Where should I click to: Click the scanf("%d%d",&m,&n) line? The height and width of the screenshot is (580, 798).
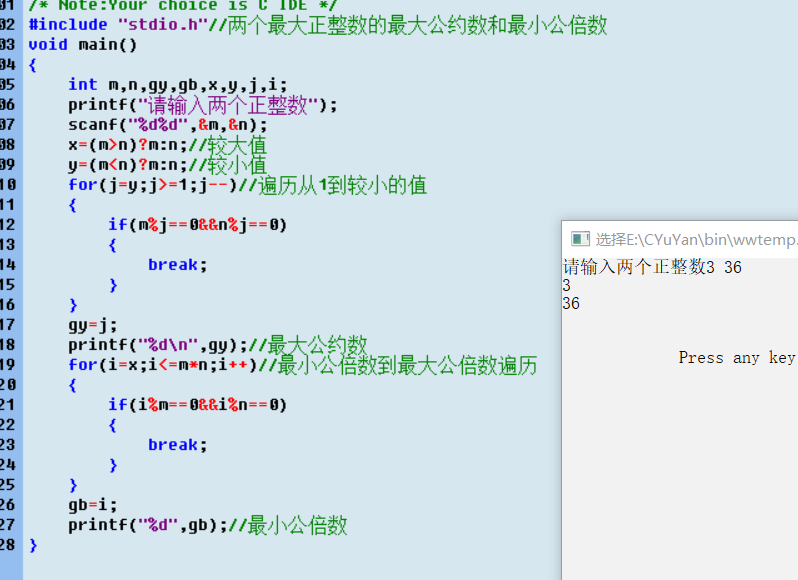pyautogui.click(x=167, y=125)
